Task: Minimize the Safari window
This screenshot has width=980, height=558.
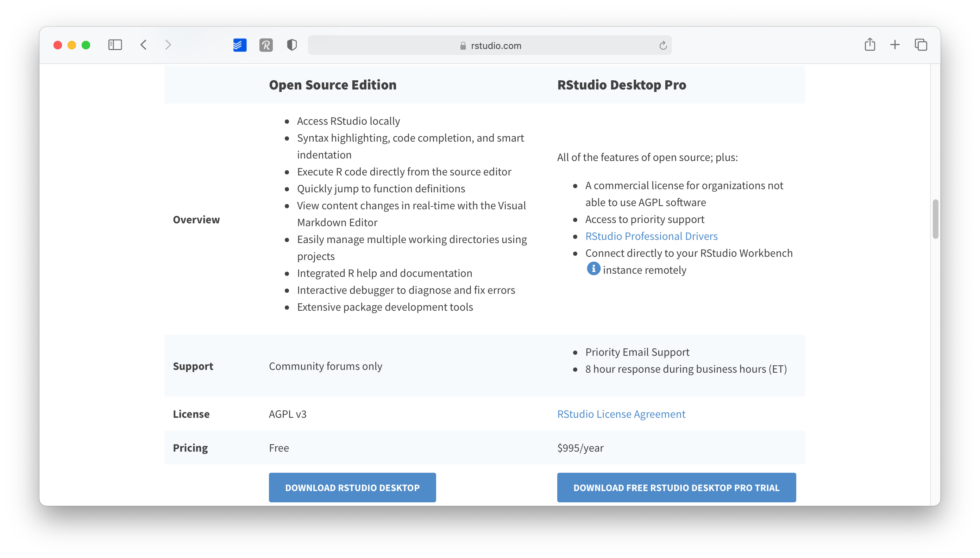Action: click(x=71, y=45)
